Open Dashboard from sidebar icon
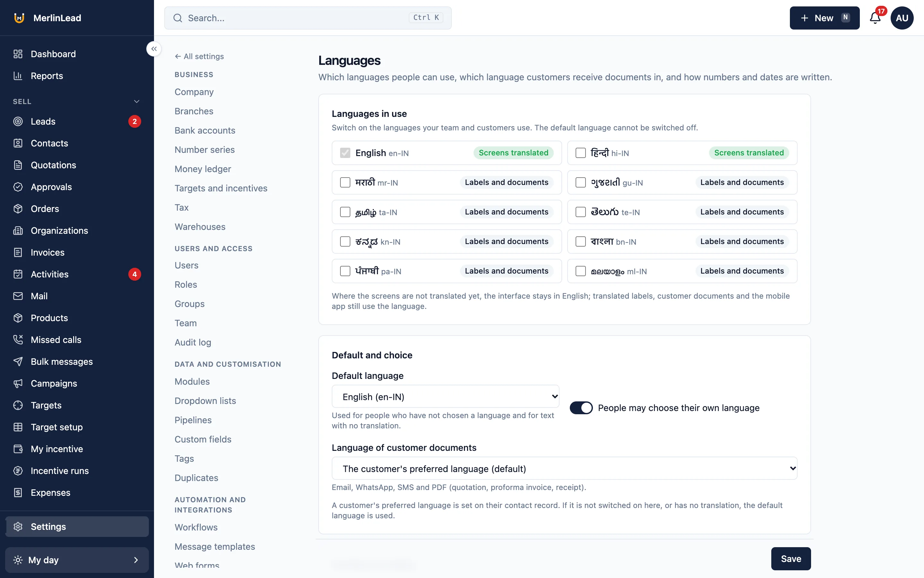 (18, 54)
